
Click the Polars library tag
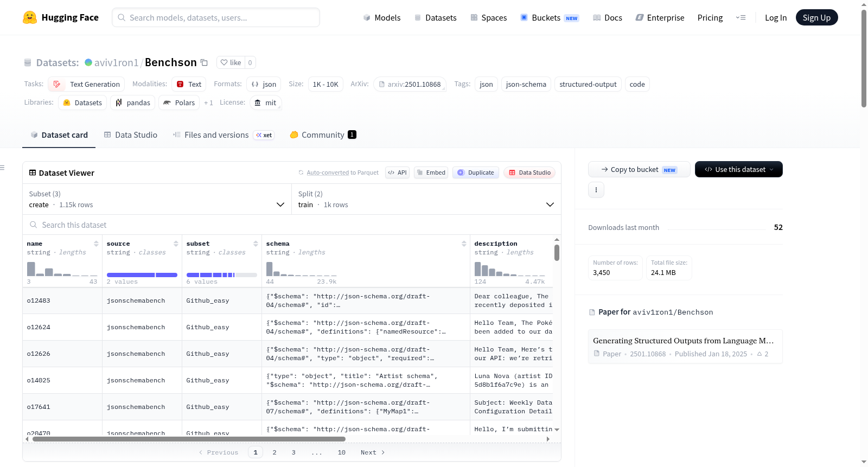point(179,103)
